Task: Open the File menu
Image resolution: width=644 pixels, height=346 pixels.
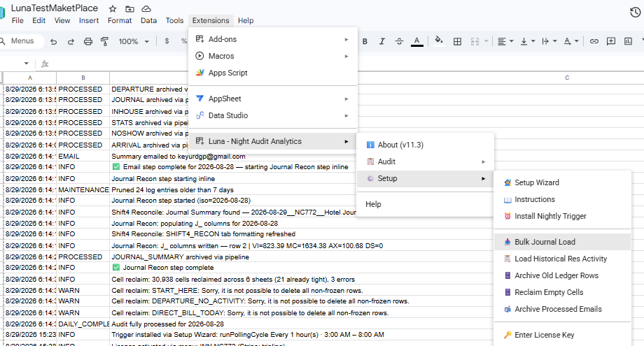Action: pyautogui.click(x=17, y=20)
